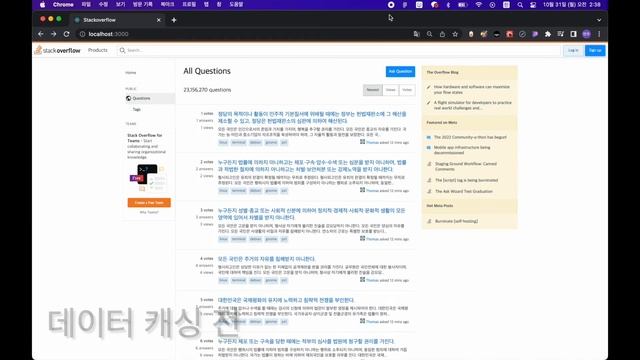The height and width of the screenshot is (360, 640).
Task: Open question 모든 국민은 주거의 자유를 침해받지 아니한다
Action: [x=267, y=259]
